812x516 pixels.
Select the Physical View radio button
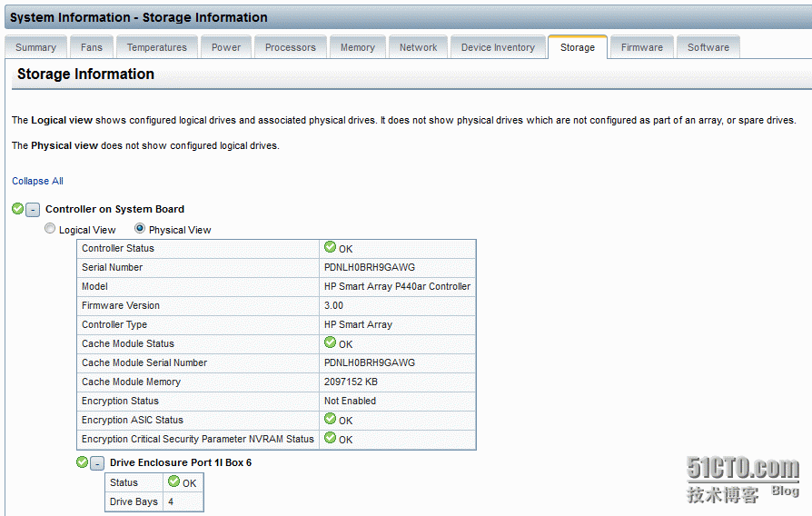[x=140, y=228]
